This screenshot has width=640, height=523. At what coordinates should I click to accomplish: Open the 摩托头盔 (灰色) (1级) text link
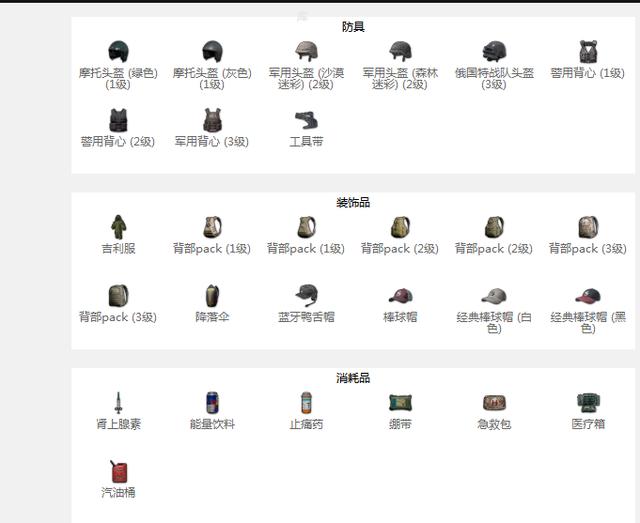[x=212, y=79]
